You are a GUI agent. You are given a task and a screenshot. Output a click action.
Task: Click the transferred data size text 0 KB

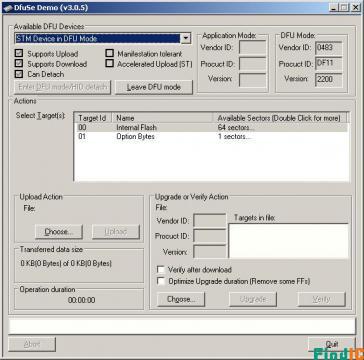pos(66,263)
